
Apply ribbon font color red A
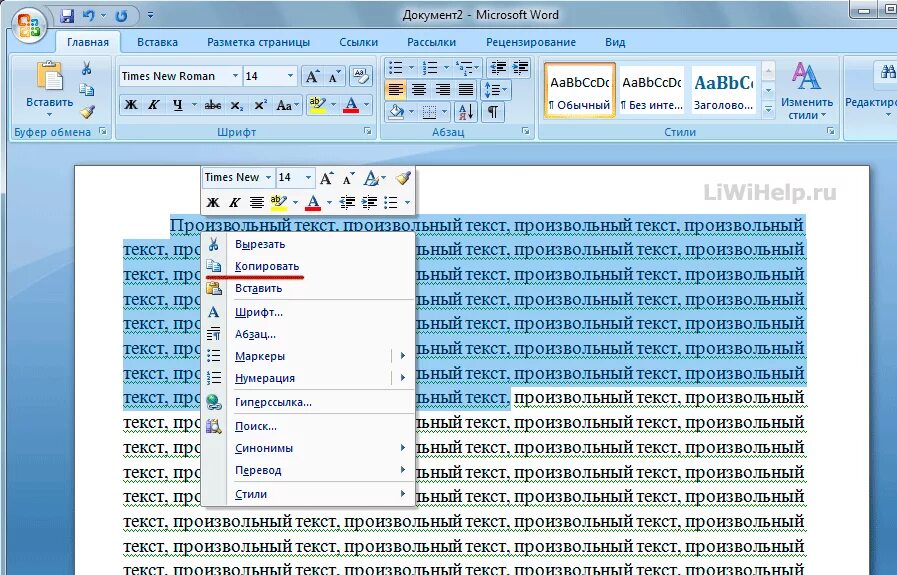351,105
